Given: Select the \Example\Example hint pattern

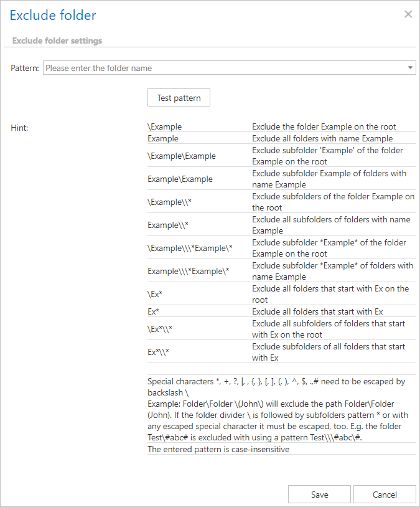Looking at the screenshot, I should [182, 156].
